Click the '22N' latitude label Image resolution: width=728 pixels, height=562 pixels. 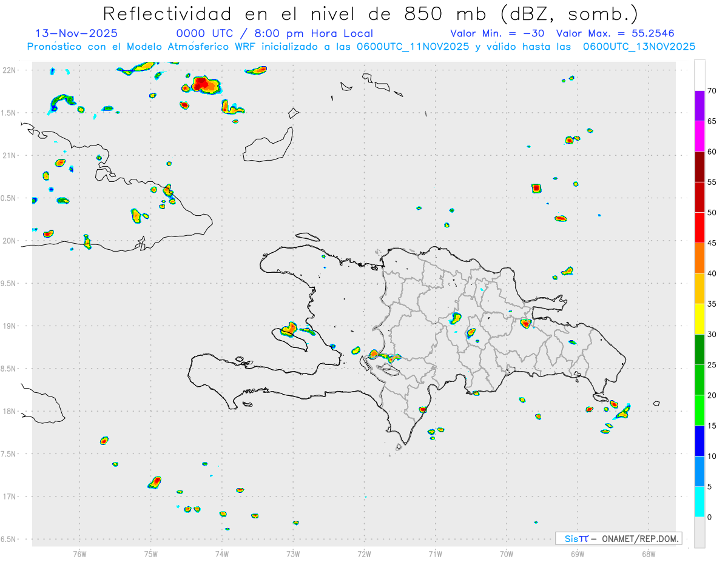[10, 70]
